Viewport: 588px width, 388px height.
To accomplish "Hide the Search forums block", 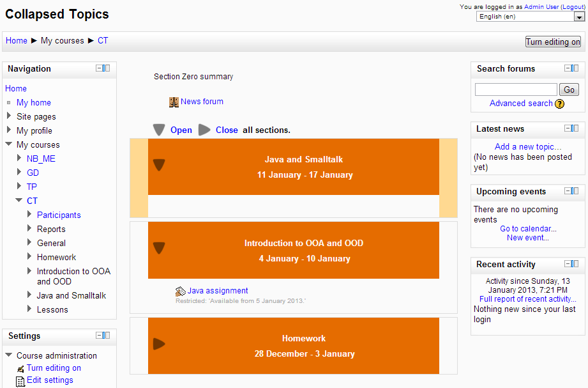I will click(568, 68).
